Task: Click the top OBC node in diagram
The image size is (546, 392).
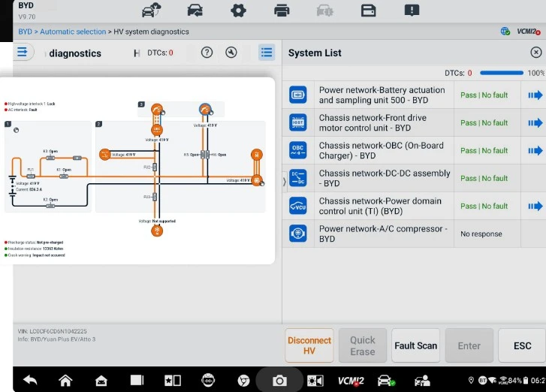Action: click(157, 129)
